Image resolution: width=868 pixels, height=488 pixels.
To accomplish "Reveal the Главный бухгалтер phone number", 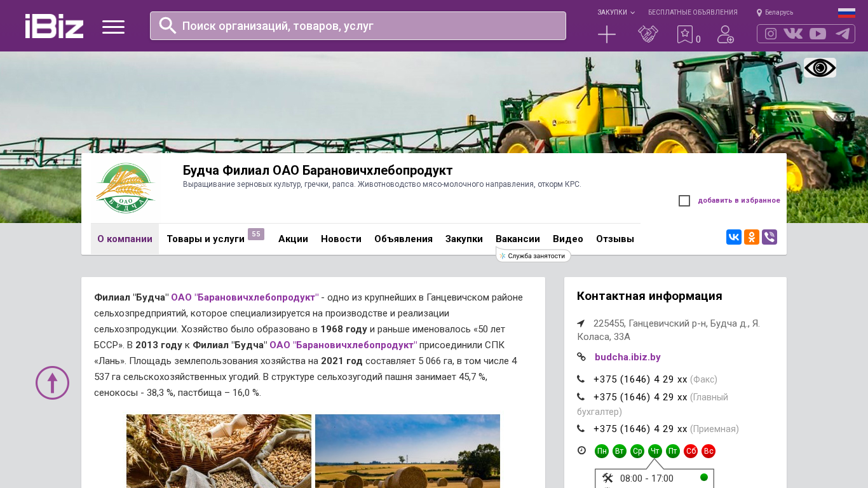I will pos(641,397).
